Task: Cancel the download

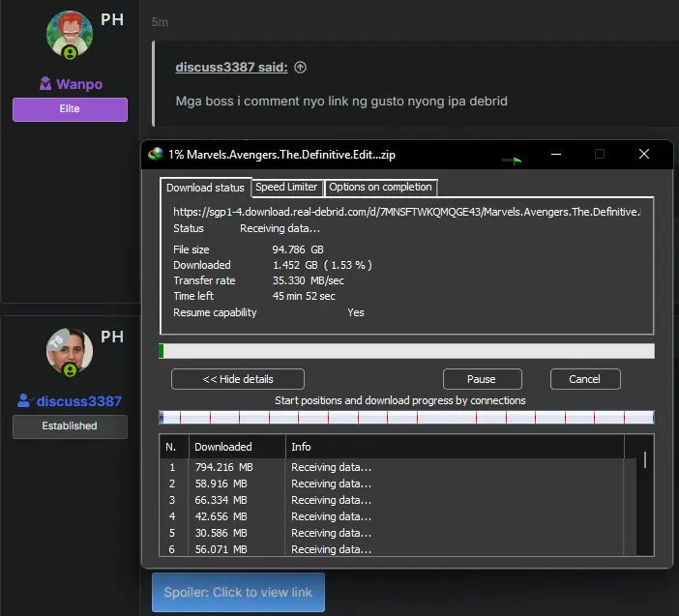Action: (585, 379)
